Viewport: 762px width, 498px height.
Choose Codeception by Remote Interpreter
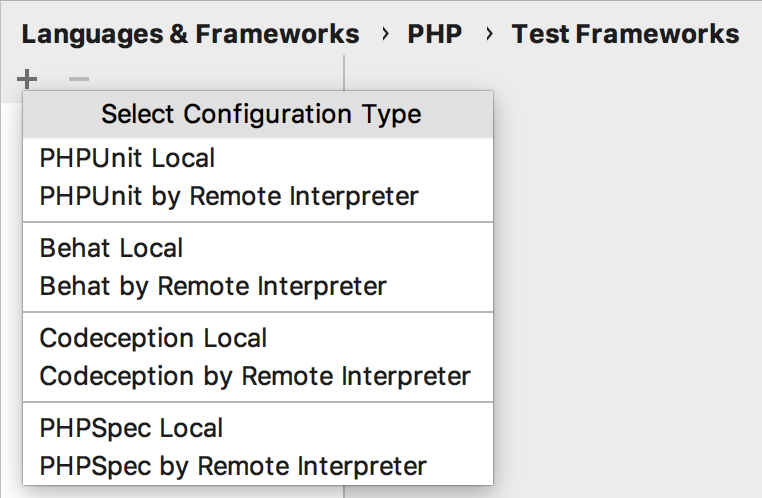pos(258,376)
